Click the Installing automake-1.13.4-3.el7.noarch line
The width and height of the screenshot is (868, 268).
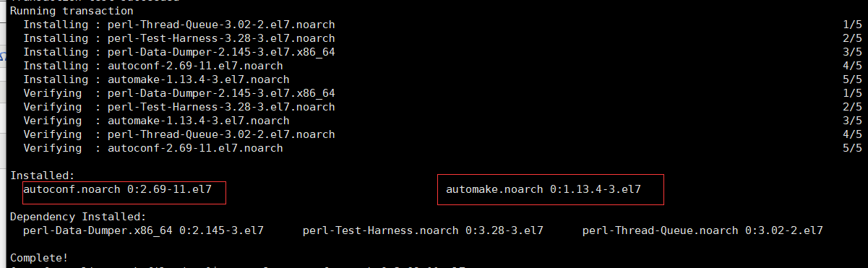(156, 80)
